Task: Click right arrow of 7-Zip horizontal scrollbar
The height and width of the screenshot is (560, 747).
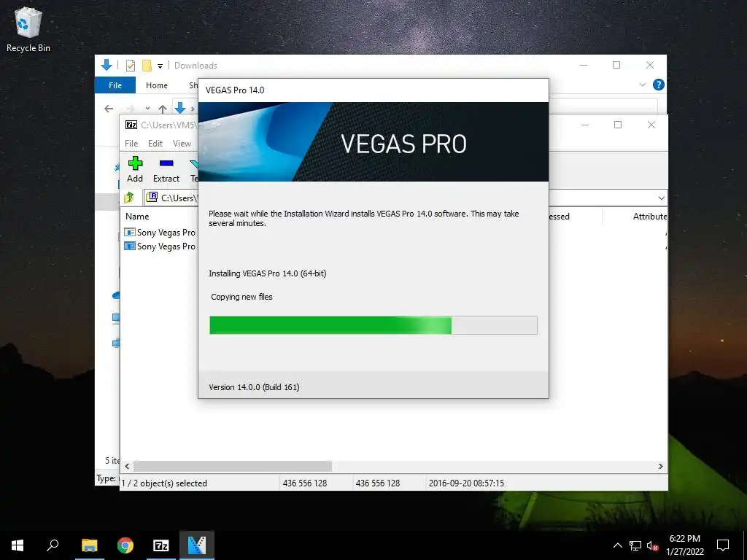Action: pyautogui.click(x=661, y=466)
